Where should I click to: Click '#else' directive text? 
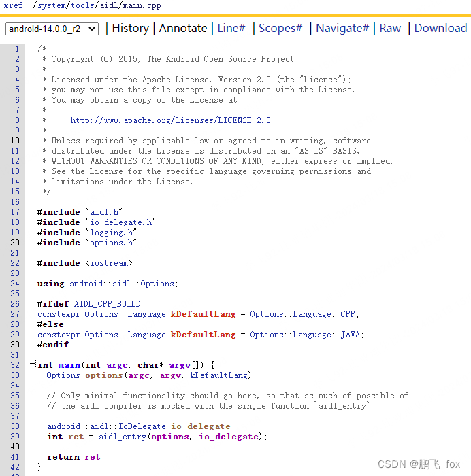coord(50,324)
